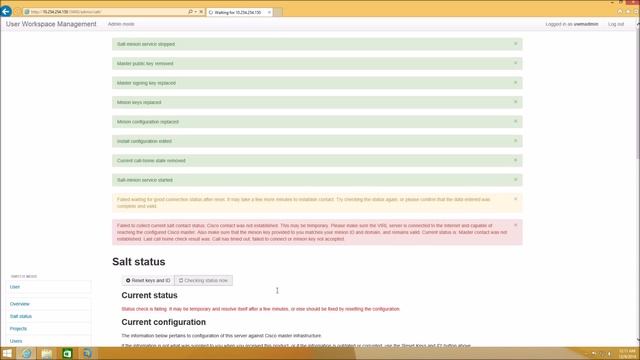Dismiss the 'Master public key removed' alert
The width and height of the screenshot is (640, 360).
(x=516, y=63)
